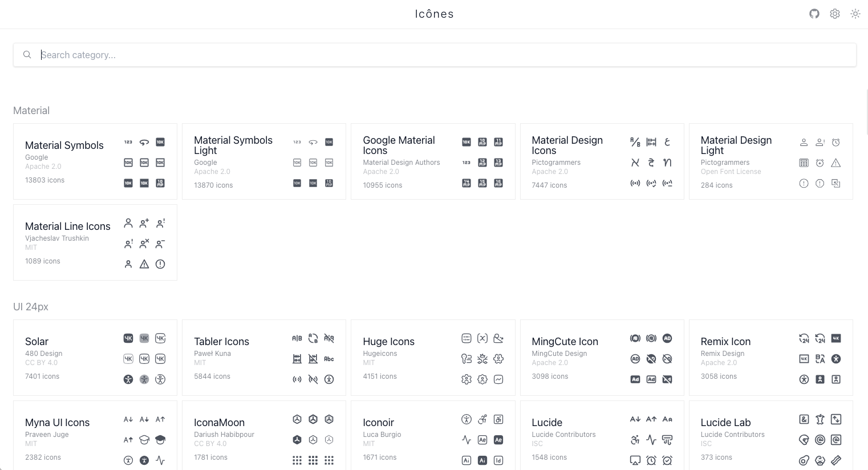Click the Lucide card title
Screen dimensions: 868x470
point(547,423)
